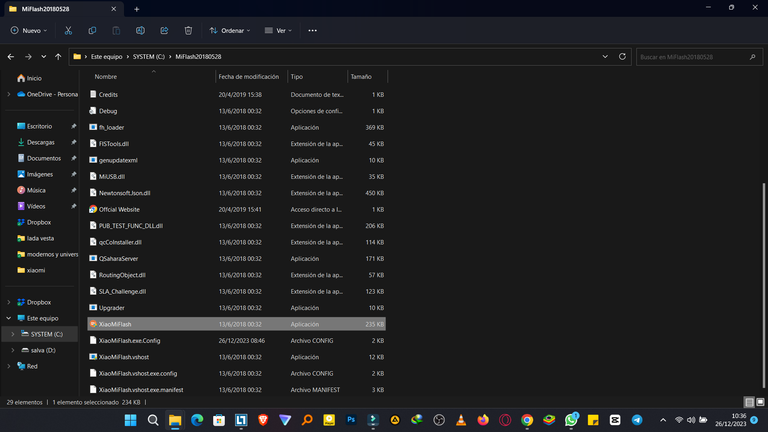The height and width of the screenshot is (432, 768).
Task: Launch Firefox from taskbar
Action: click(x=483, y=420)
